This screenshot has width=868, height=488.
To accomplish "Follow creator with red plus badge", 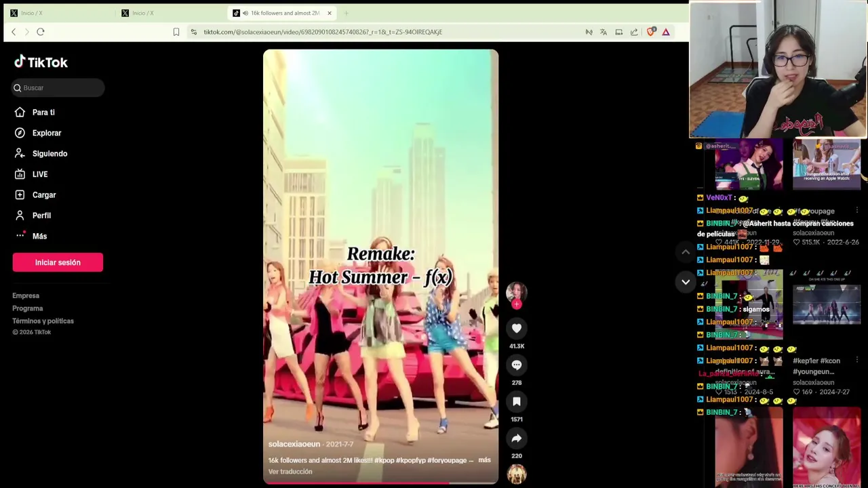I will tap(517, 304).
